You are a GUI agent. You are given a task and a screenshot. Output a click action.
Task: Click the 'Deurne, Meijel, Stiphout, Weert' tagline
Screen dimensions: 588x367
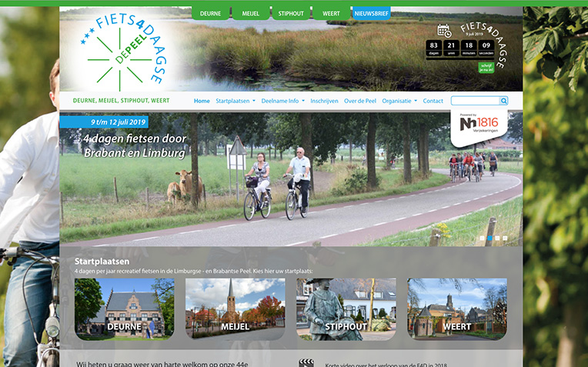point(121,101)
